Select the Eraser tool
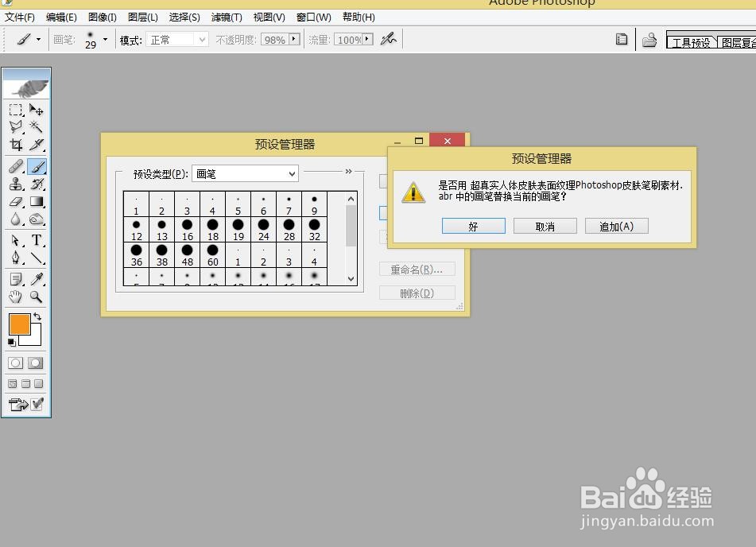Image resolution: width=756 pixels, height=547 pixels. [x=16, y=202]
